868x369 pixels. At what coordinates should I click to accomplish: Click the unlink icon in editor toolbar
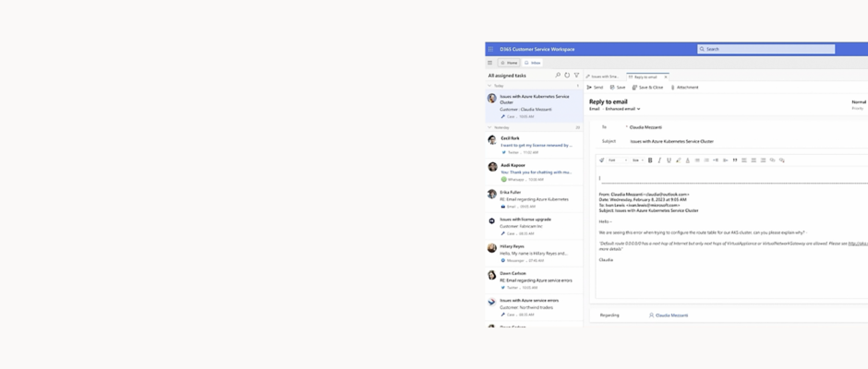(781, 161)
